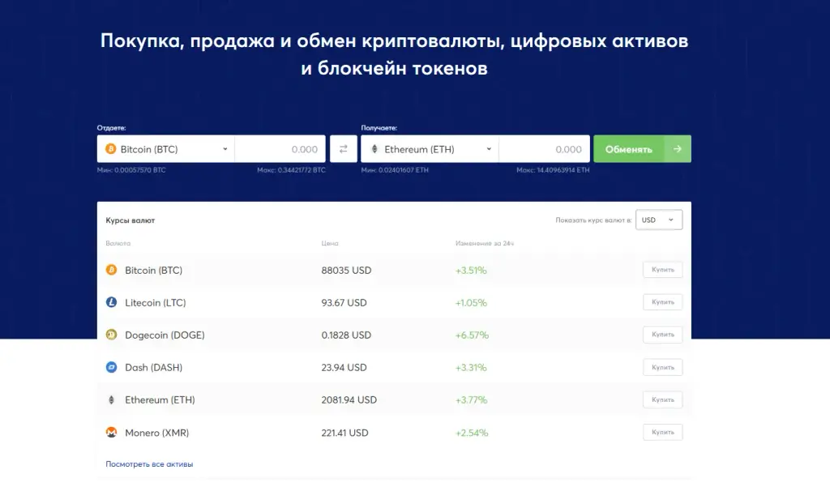
Task: Click the Dash (DASH) row name
Action: pos(153,367)
